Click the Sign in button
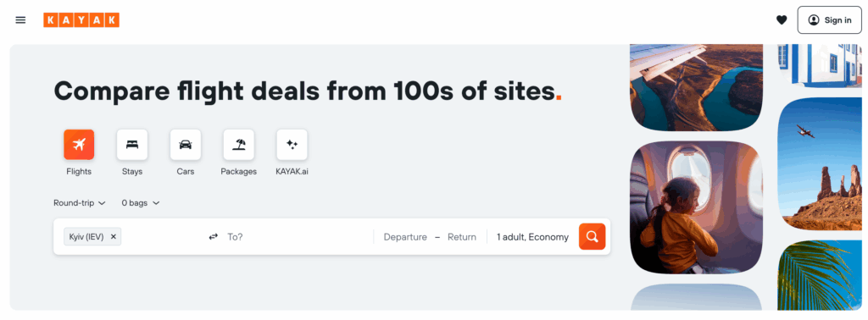Image resolution: width=868 pixels, height=320 pixels. [x=829, y=20]
